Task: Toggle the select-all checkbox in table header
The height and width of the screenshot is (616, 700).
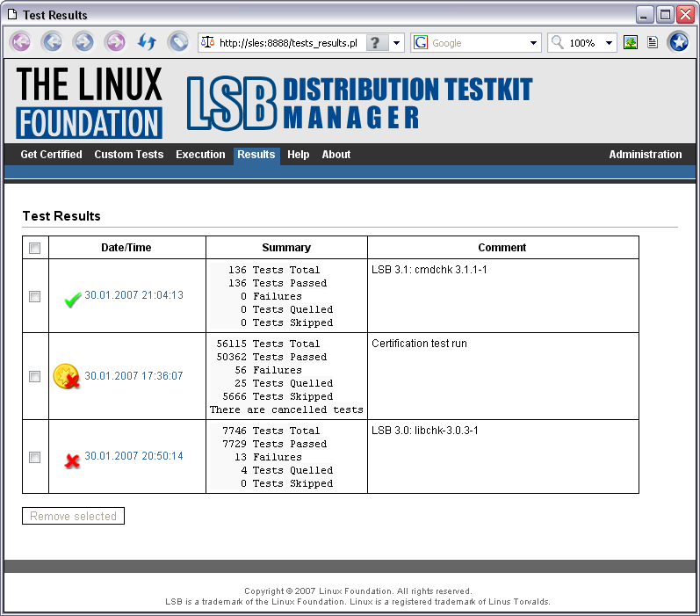Action: [34, 248]
